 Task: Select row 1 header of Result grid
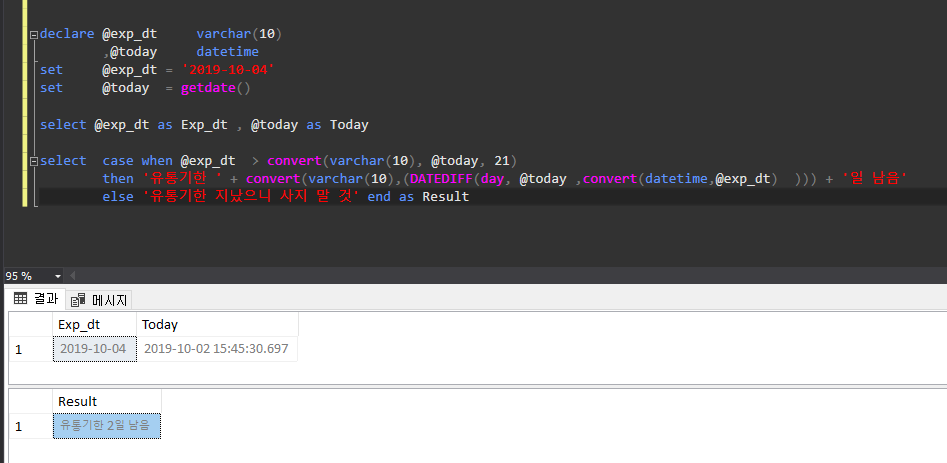click(31, 426)
